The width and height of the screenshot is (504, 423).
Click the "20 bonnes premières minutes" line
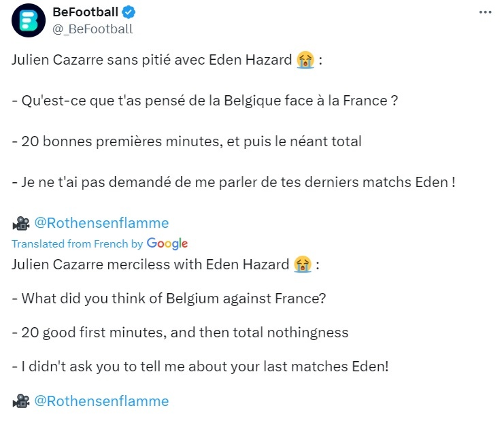click(186, 141)
